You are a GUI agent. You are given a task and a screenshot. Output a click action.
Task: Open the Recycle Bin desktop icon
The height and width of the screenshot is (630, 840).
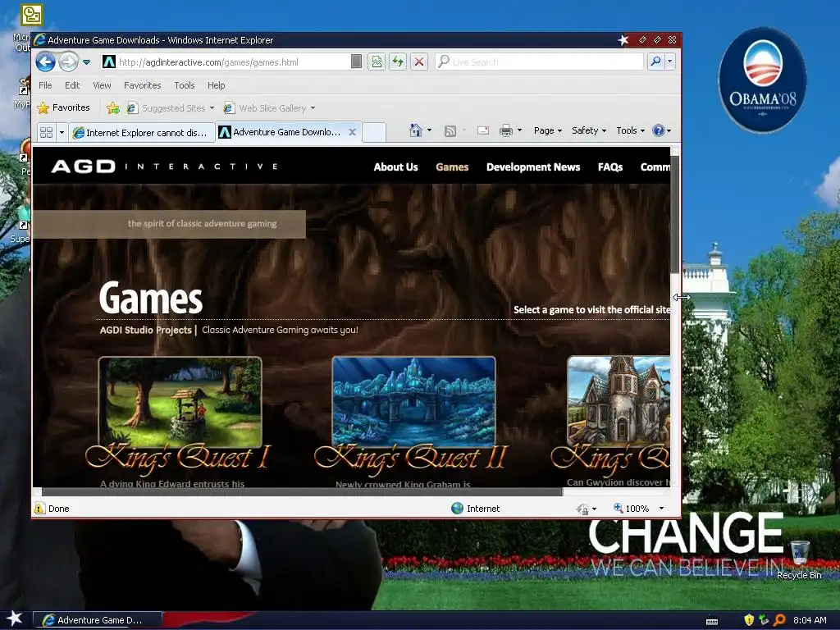tap(799, 559)
